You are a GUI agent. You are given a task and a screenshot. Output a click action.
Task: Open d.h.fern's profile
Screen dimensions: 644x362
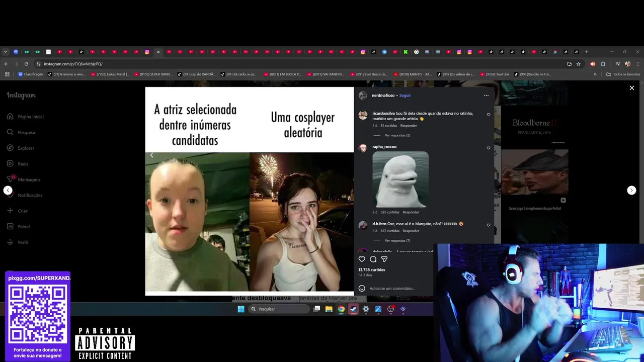[x=379, y=224]
